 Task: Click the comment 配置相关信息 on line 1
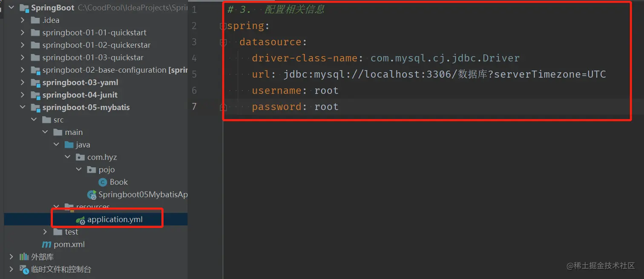pyautogui.click(x=295, y=9)
